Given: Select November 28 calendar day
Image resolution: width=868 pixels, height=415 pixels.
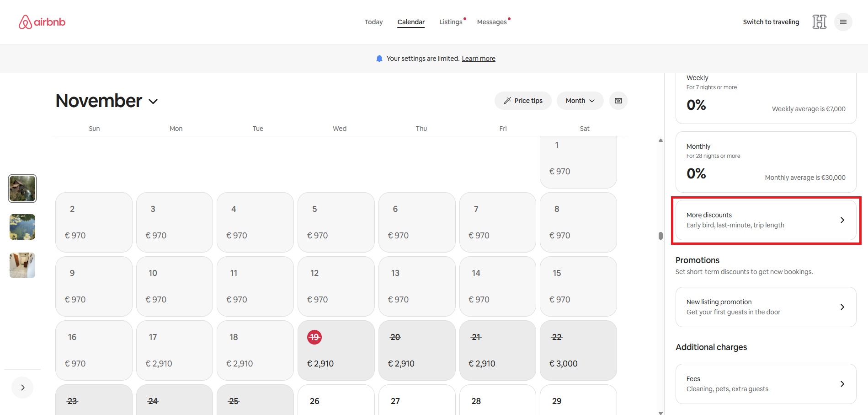Looking at the screenshot, I should pos(498,400).
